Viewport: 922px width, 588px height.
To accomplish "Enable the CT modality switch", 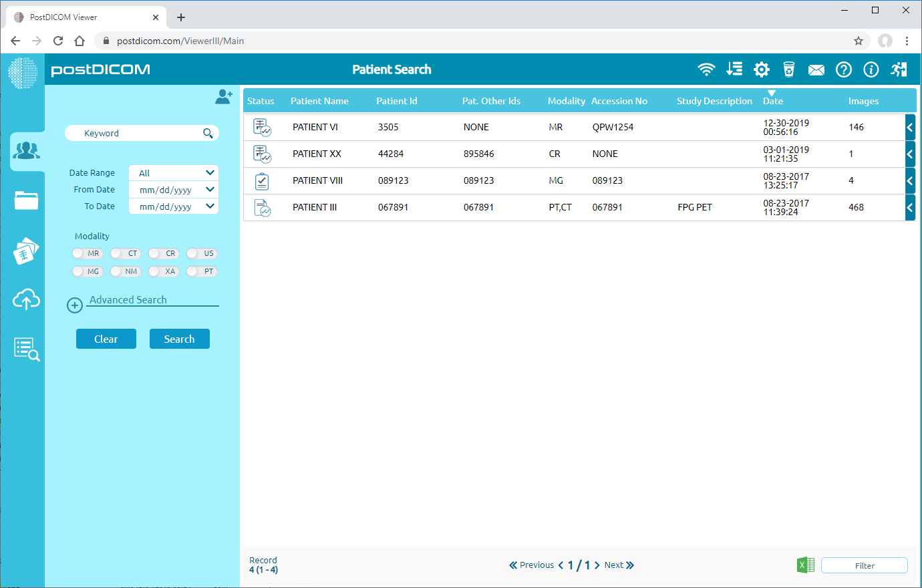I will (126, 253).
